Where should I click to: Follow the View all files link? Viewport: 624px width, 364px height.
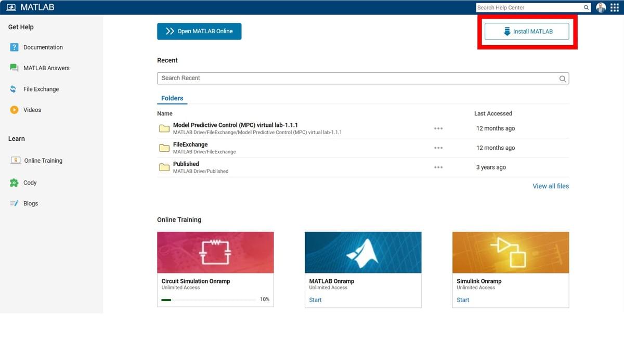click(x=550, y=186)
